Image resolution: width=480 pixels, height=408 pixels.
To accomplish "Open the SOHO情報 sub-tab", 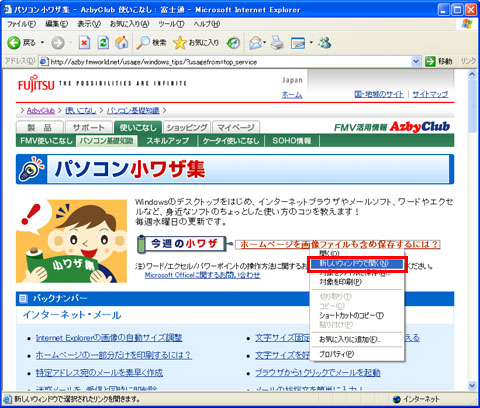I will [292, 141].
